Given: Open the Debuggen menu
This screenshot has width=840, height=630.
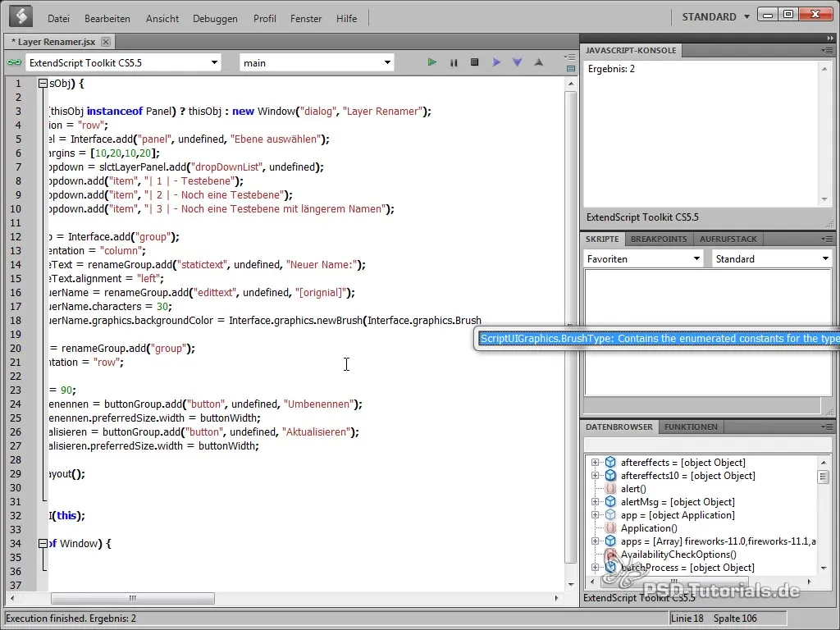Looking at the screenshot, I should (x=215, y=18).
